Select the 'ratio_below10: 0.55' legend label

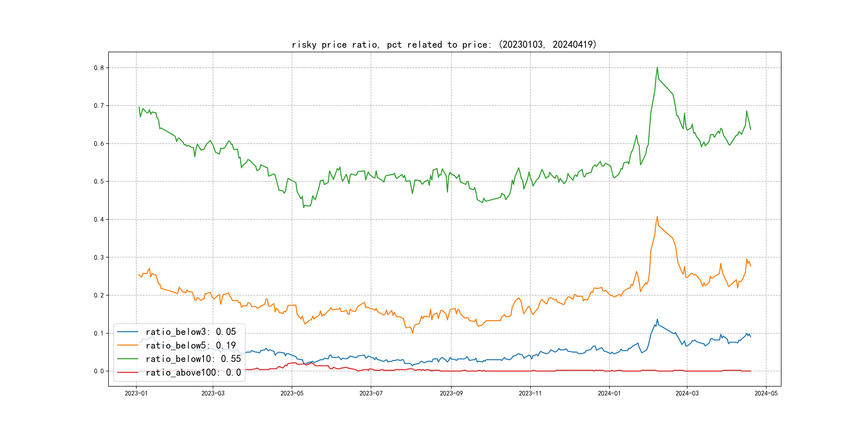pos(193,359)
